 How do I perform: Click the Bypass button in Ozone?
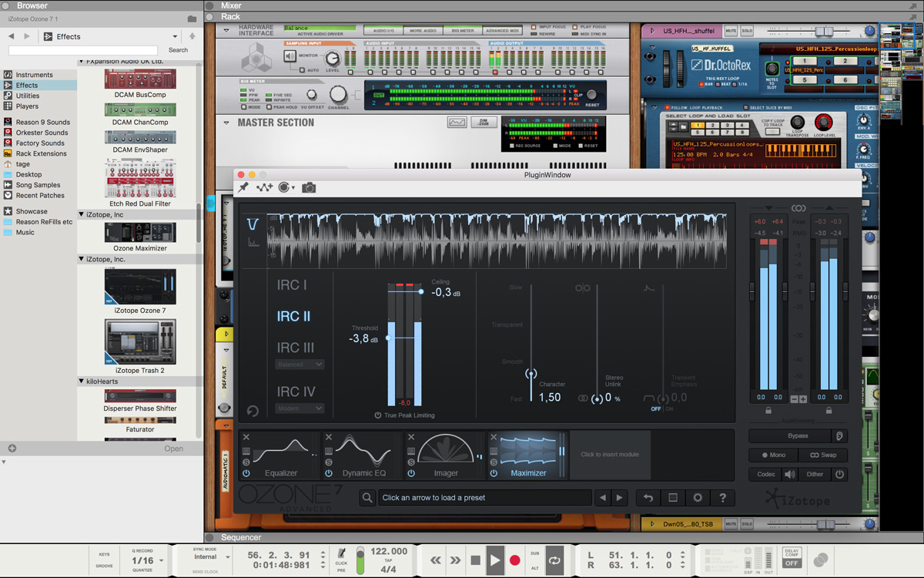798,436
